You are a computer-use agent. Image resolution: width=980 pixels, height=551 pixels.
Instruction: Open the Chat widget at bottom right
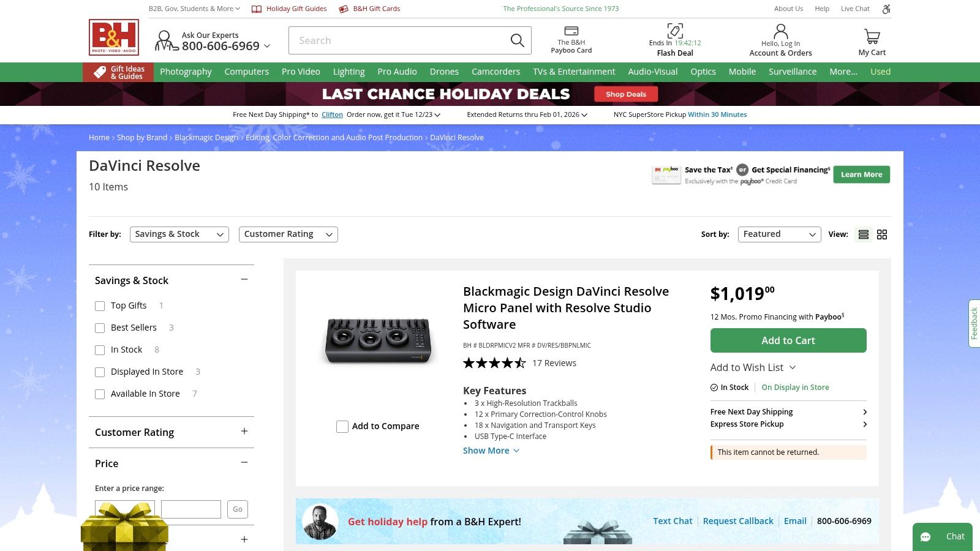[943, 536]
